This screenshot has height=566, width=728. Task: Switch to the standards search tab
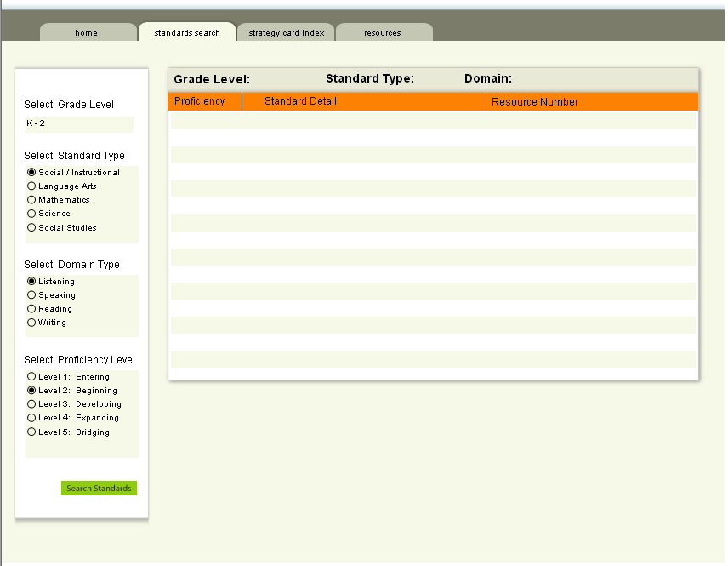click(x=187, y=33)
